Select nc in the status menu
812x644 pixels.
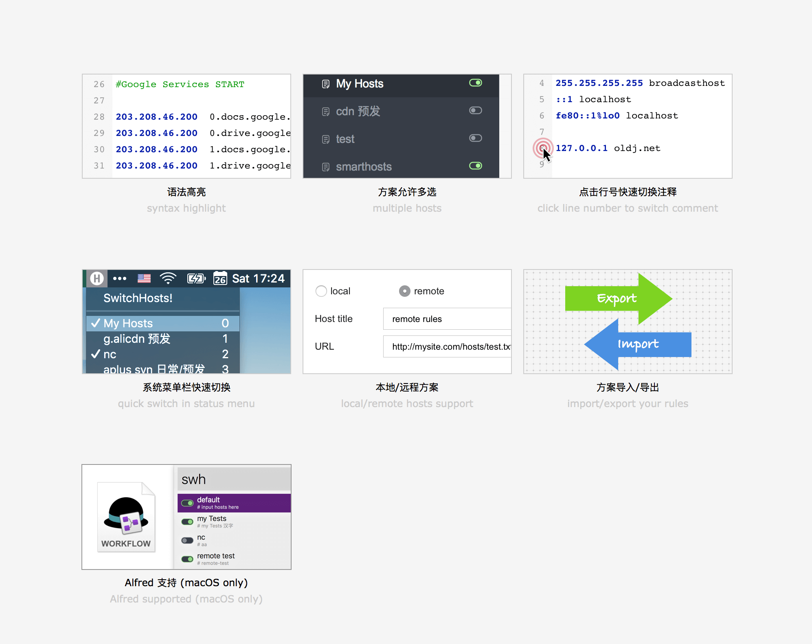click(x=163, y=354)
